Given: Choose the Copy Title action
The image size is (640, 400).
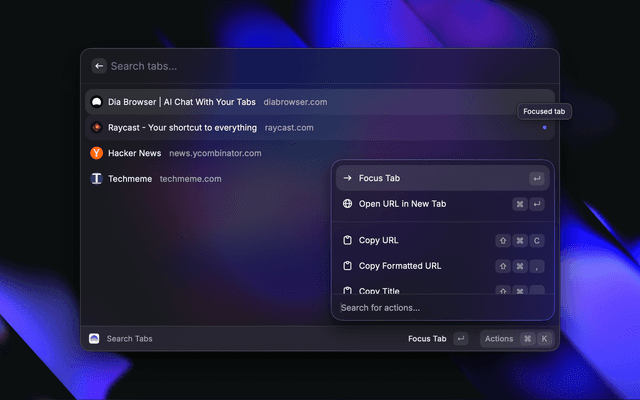Looking at the screenshot, I should pyautogui.click(x=380, y=291).
